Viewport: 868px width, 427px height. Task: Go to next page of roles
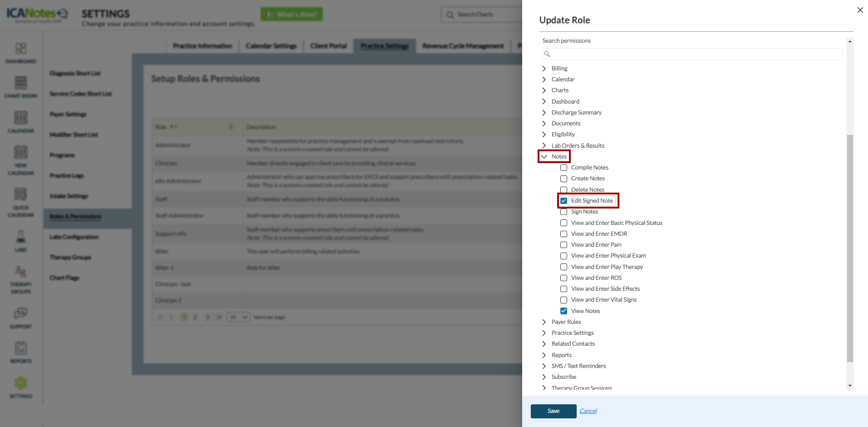(x=207, y=317)
